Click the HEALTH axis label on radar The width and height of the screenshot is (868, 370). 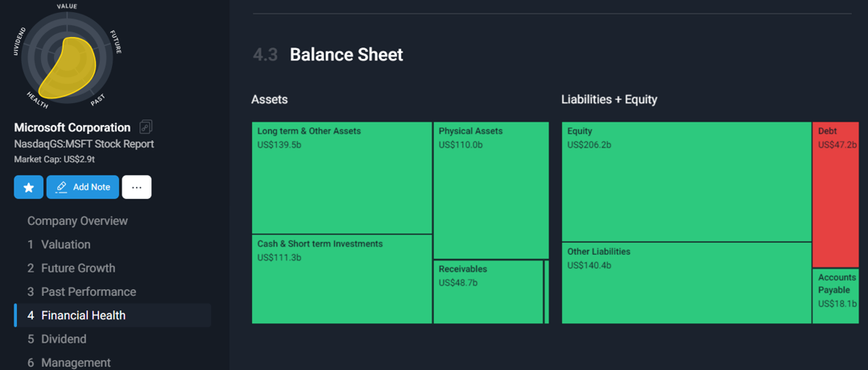37,99
